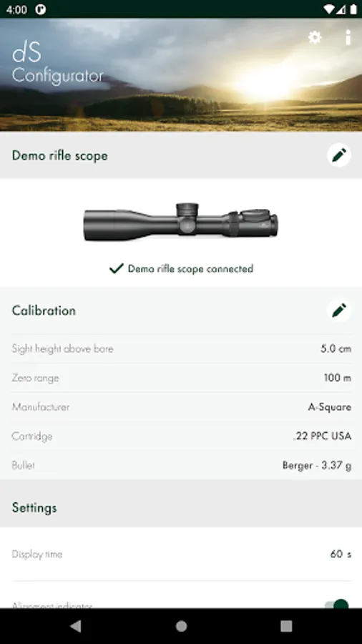The height and width of the screenshot is (644, 362).
Task: Tap Android home navigation button
Action: (181, 626)
